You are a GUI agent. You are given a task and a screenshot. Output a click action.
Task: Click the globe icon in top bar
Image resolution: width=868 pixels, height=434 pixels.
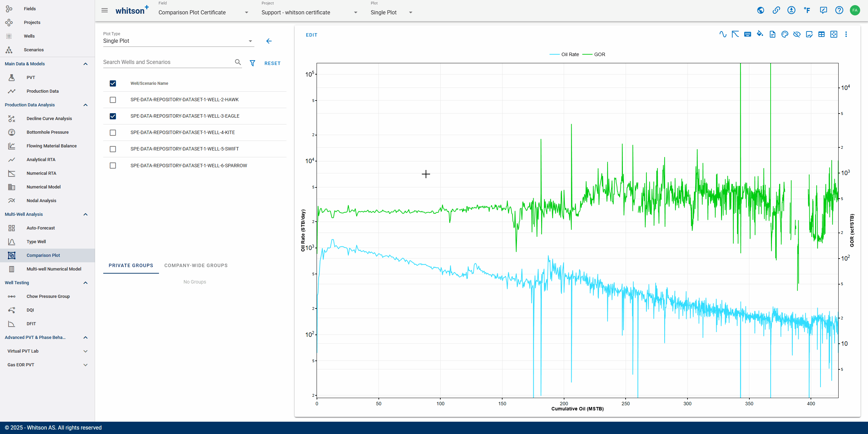coord(761,10)
